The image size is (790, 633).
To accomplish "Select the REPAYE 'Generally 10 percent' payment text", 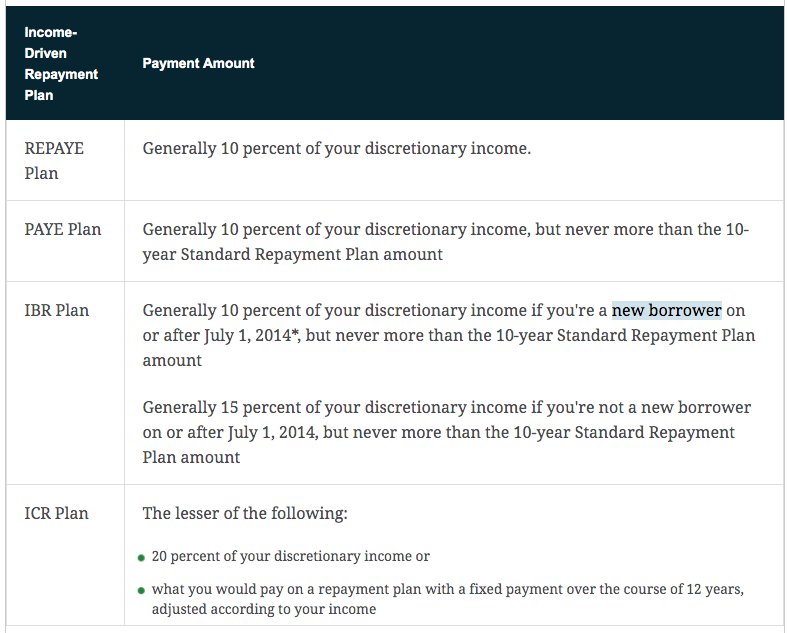I will tap(337, 149).
